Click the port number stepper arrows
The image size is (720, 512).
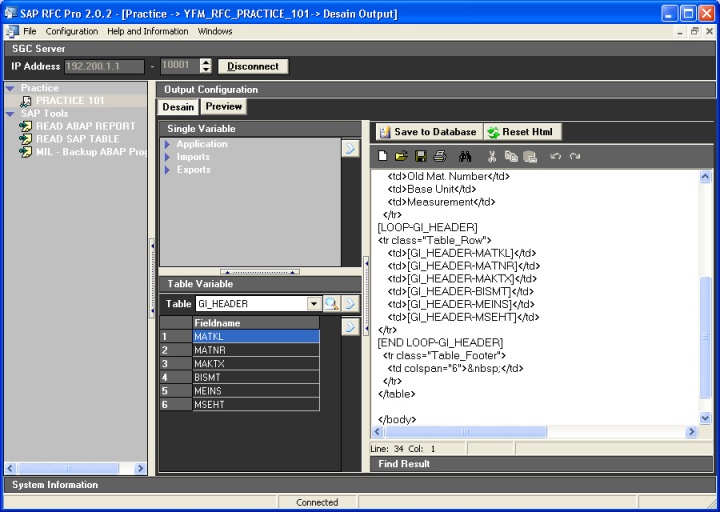click(x=206, y=66)
